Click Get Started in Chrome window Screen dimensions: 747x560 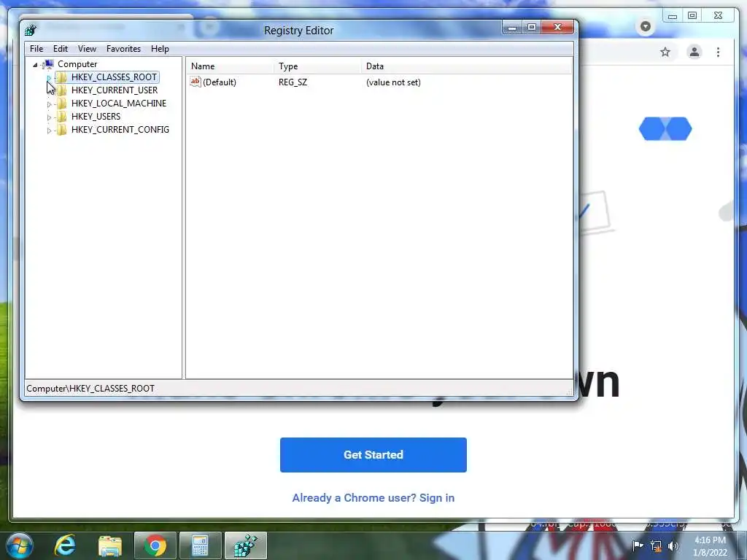point(373,455)
